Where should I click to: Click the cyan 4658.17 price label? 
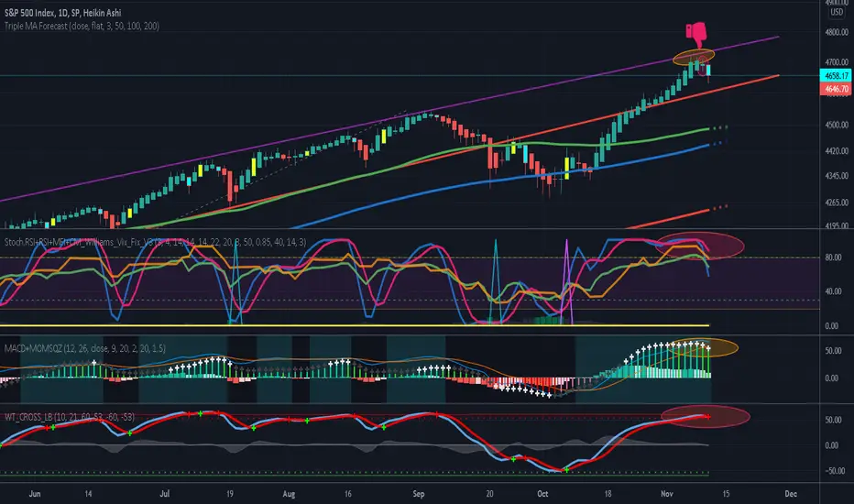836,76
